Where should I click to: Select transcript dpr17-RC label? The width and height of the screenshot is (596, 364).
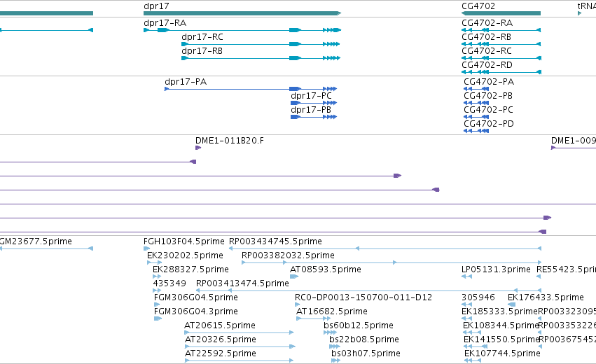tap(202, 37)
